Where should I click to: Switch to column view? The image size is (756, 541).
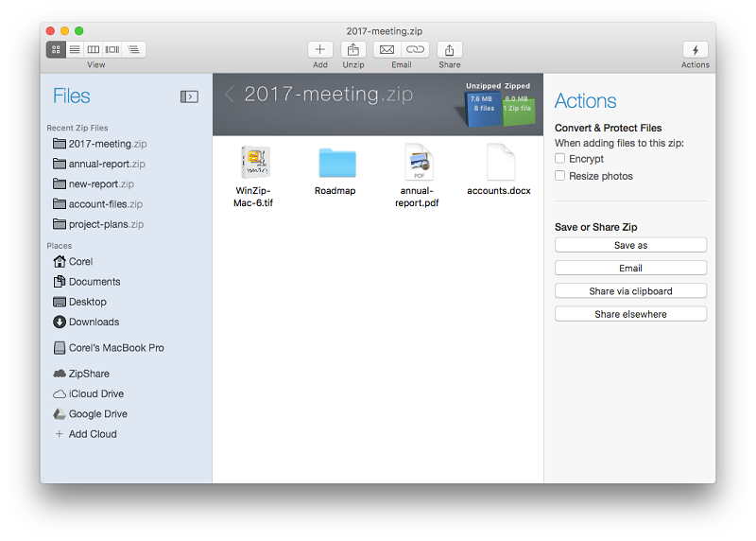[93, 49]
